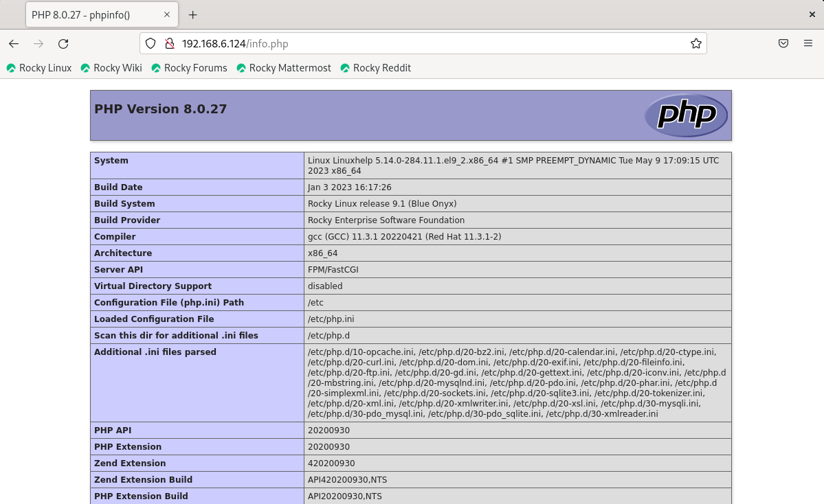Click the insecure connection padlock icon
The height and width of the screenshot is (504, 824).
tap(169, 43)
